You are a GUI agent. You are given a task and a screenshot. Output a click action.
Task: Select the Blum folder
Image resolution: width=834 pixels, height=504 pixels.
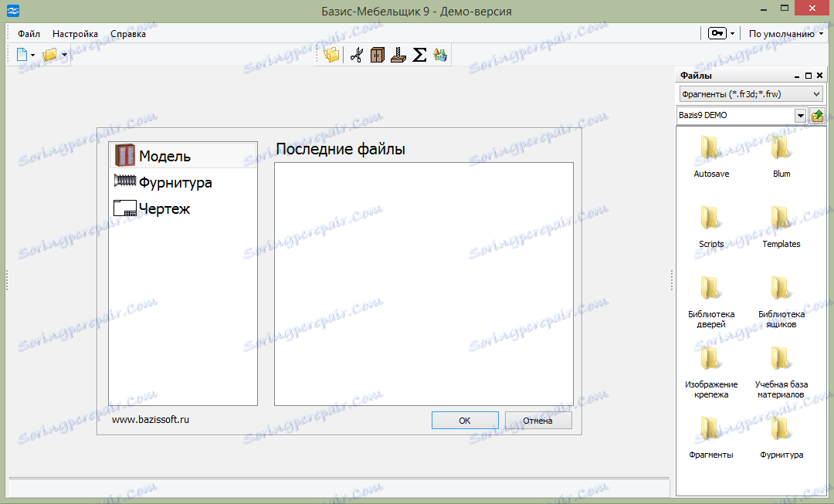point(781,157)
